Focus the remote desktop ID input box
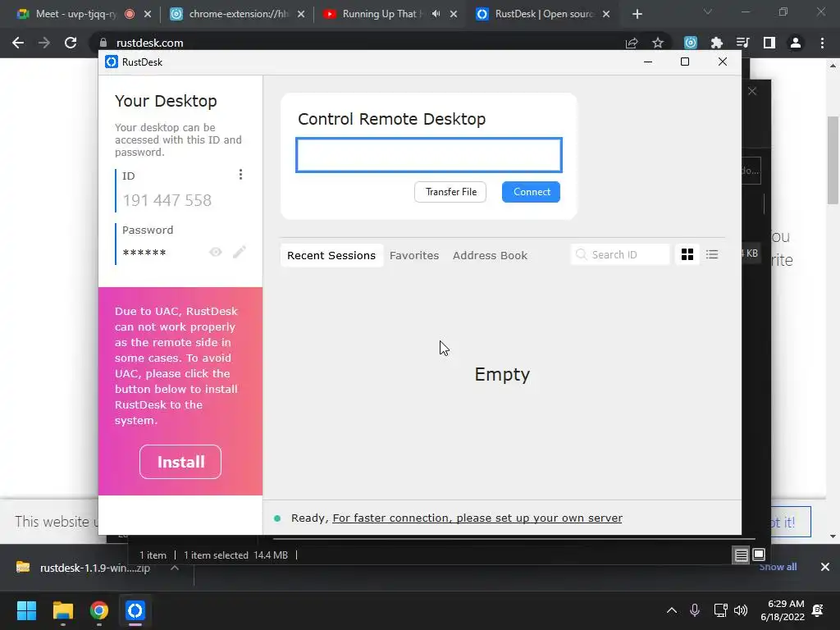This screenshot has height=630, width=840. (x=429, y=155)
